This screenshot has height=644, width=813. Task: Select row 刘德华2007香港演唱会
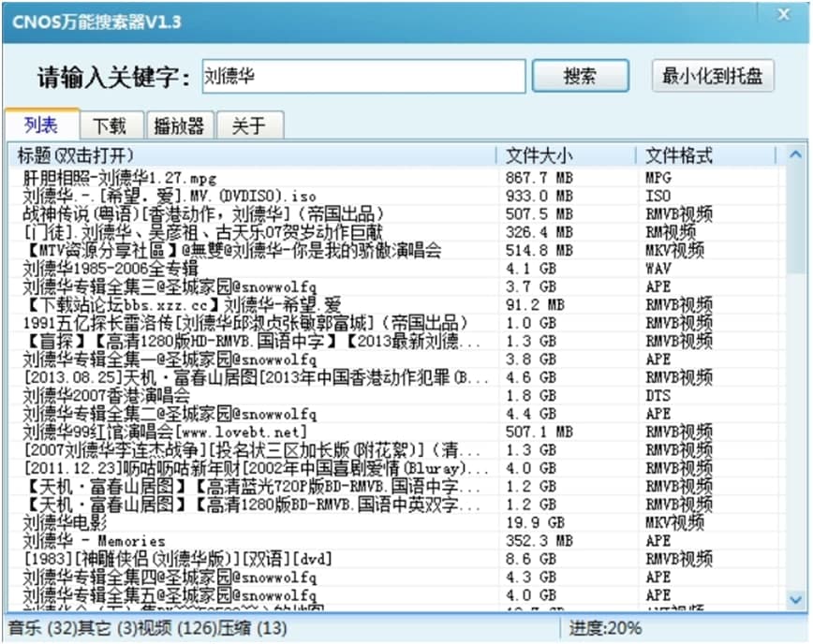click(393, 395)
